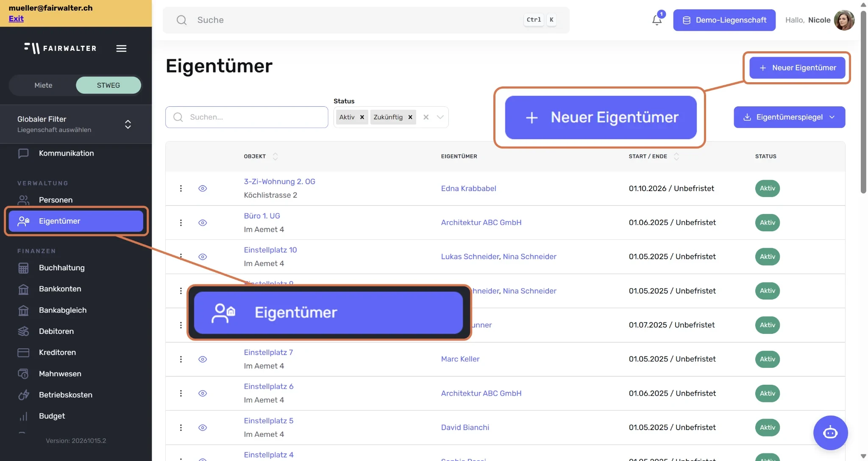Focus the Suchen owner search field
Viewport: 868px width, 461px height.
tap(247, 117)
